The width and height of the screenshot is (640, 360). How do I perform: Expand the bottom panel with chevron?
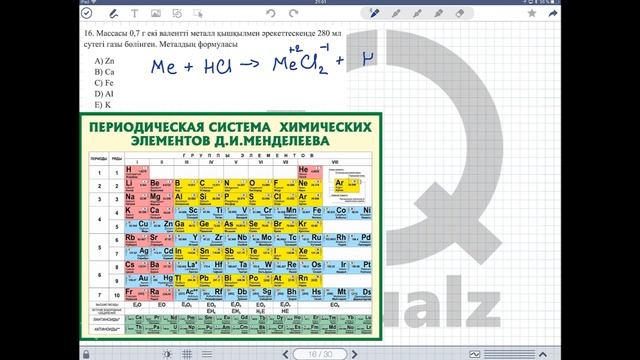tap(543, 354)
